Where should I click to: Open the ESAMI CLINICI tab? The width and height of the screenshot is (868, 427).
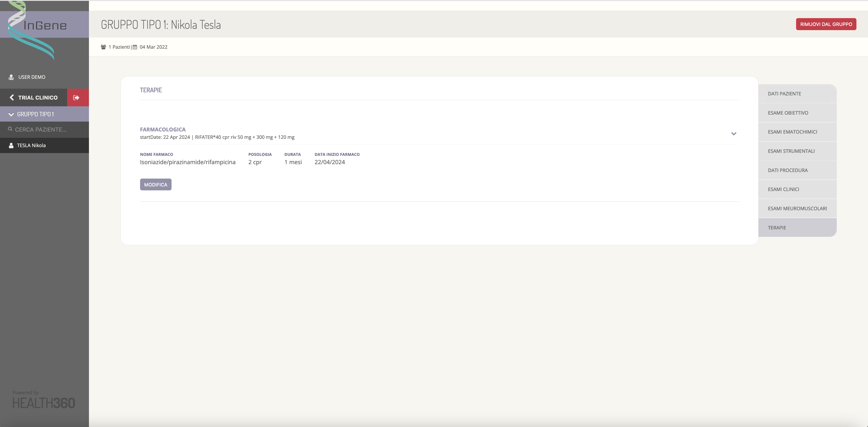797,189
